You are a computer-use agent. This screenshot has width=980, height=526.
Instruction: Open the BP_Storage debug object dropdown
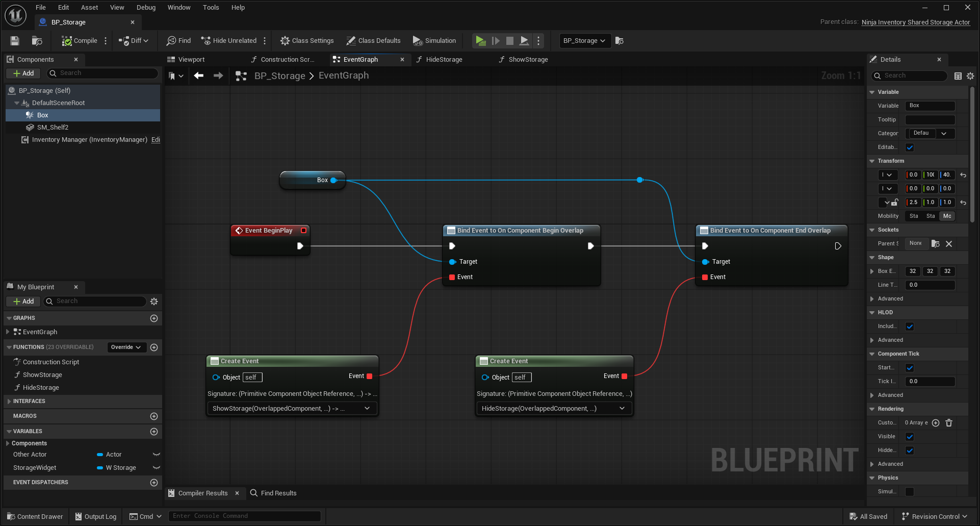click(584, 40)
